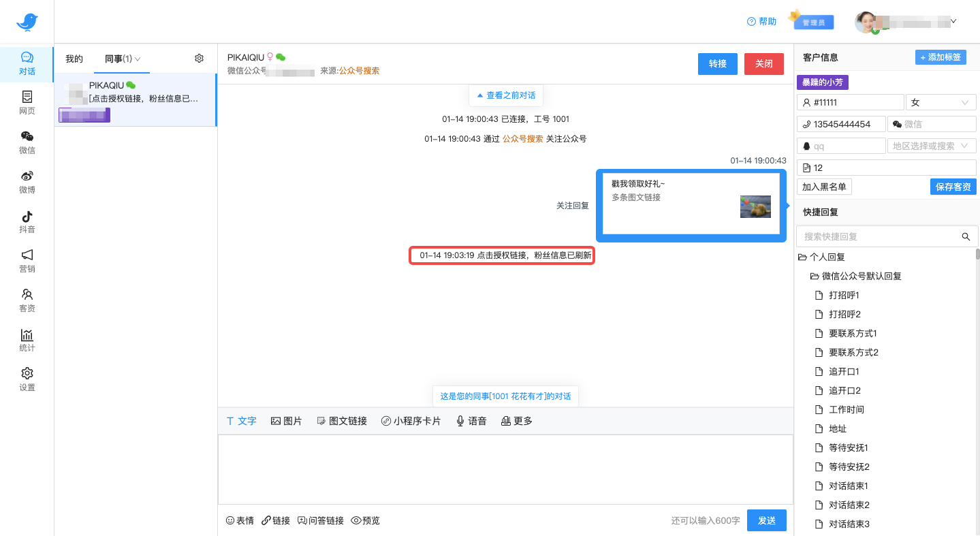Open the 客资 customer data panel
Screen dimensions: 980x536
coord(27,300)
